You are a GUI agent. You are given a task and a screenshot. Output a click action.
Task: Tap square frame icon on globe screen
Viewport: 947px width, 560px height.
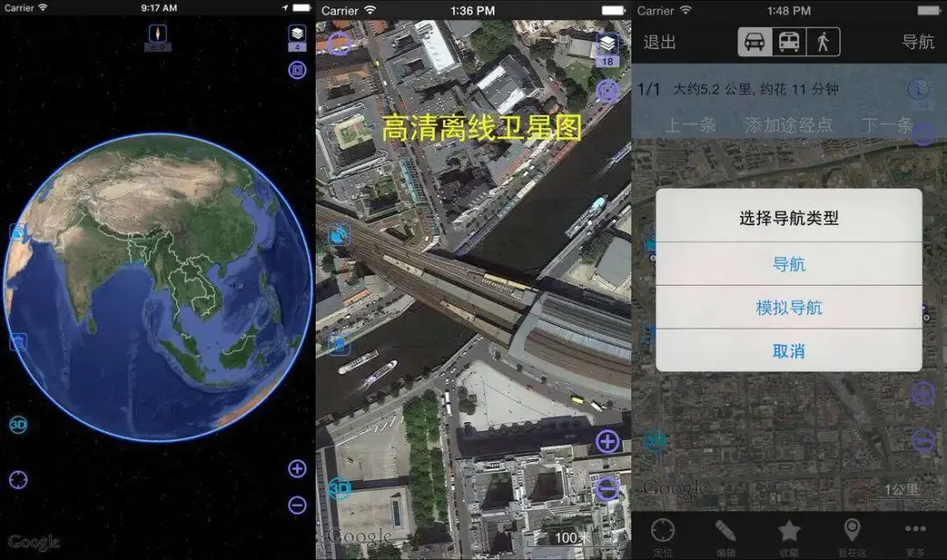point(296,71)
